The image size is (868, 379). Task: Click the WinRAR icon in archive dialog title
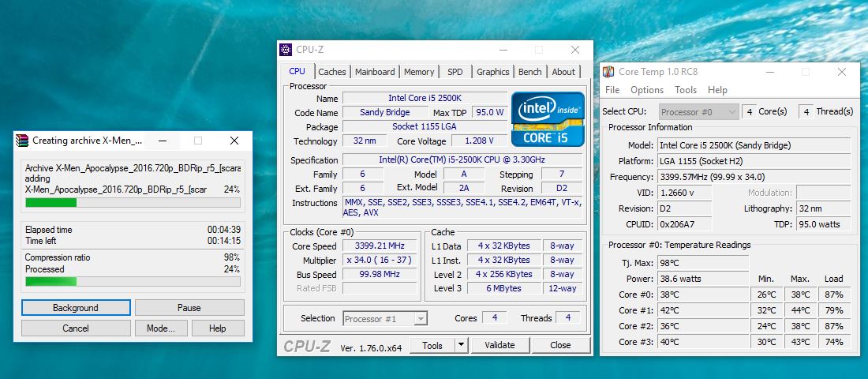pyautogui.click(x=22, y=141)
